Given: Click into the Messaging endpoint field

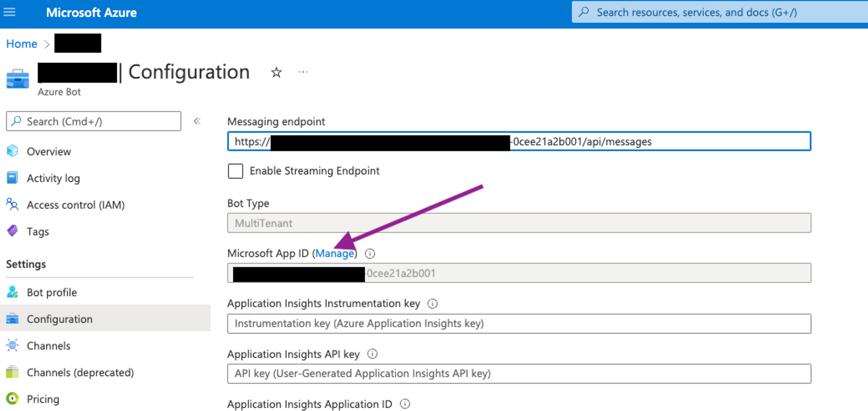Looking at the screenshot, I should click(x=519, y=141).
